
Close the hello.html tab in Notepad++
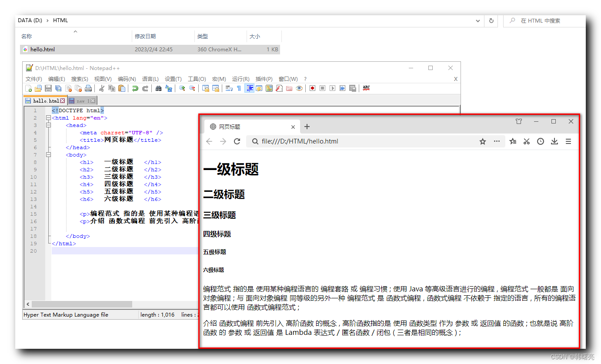pos(62,101)
